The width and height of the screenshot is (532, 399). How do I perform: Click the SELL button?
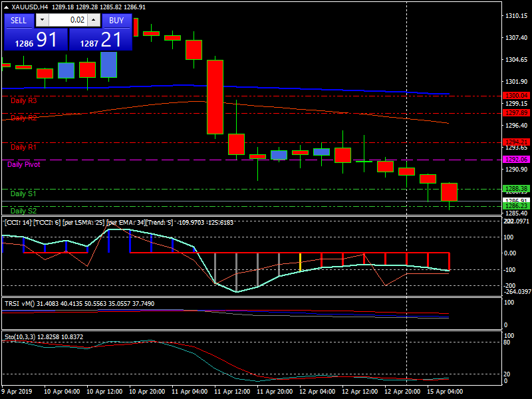(19, 21)
